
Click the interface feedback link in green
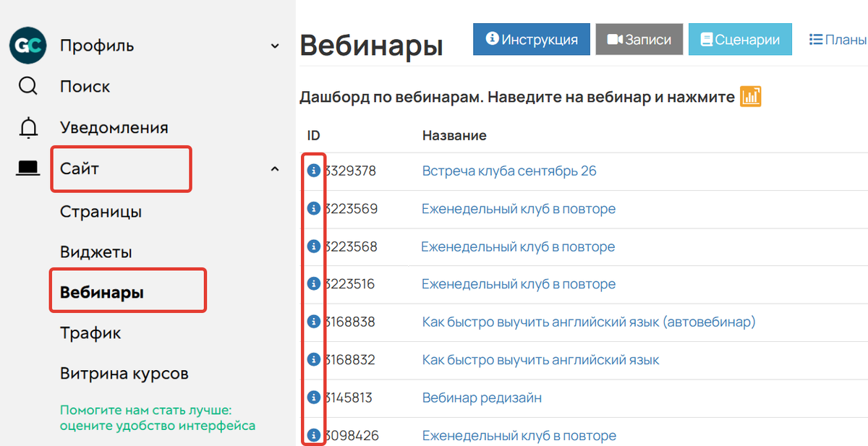coord(157,417)
